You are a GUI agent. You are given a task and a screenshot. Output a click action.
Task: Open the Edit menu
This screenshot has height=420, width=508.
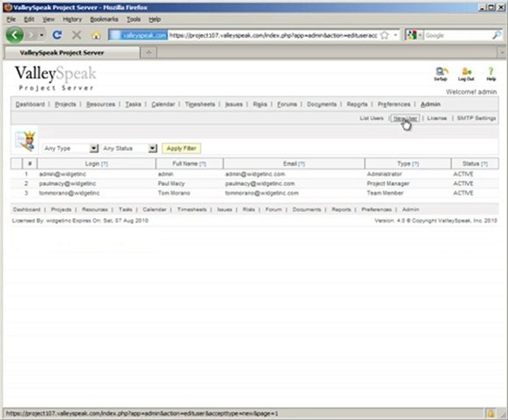click(29, 19)
